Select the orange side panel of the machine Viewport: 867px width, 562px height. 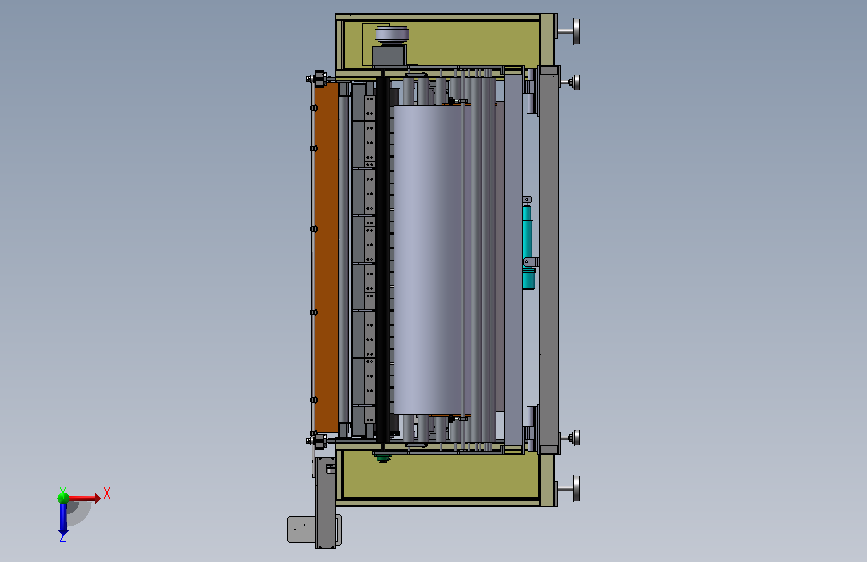click(326, 258)
